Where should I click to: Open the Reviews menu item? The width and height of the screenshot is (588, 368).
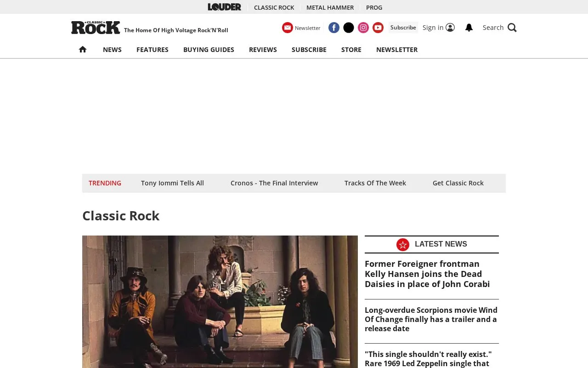point(263,50)
